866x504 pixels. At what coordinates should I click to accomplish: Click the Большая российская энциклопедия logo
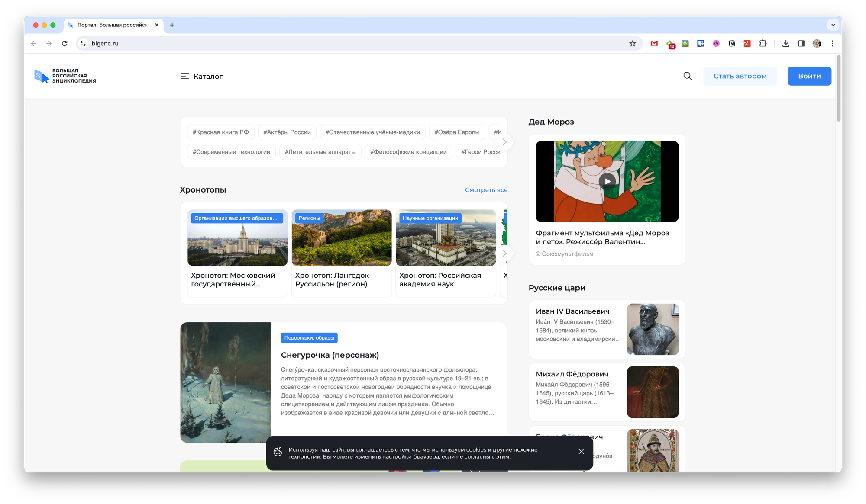pos(65,76)
